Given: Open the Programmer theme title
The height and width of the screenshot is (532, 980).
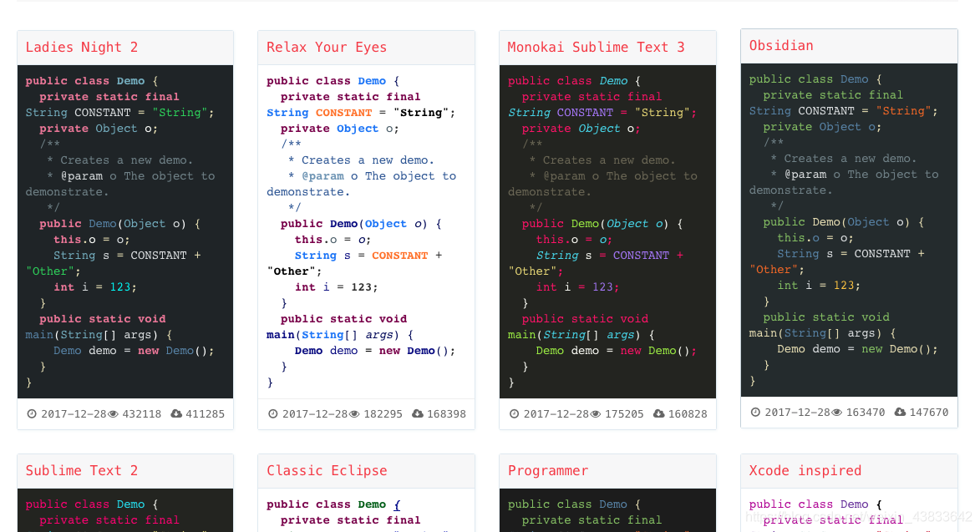Looking at the screenshot, I should click(x=547, y=471).
